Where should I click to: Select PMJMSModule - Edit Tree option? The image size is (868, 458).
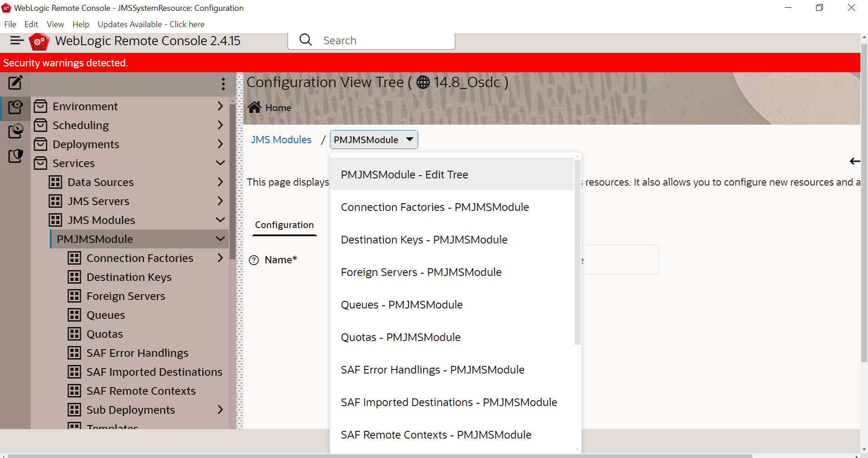[x=452, y=174]
